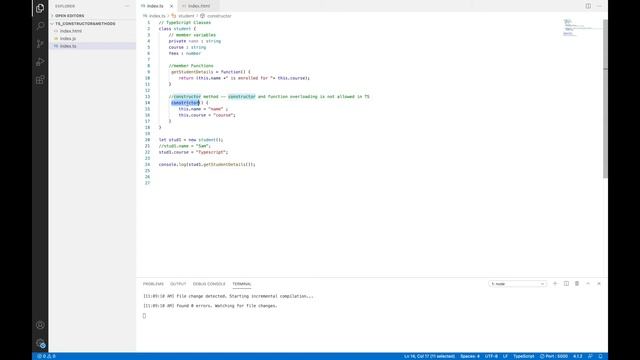This screenshot has width=640, height=360.
Task: Click the 'File change detected' terminal line
Action: coord(228,296)
